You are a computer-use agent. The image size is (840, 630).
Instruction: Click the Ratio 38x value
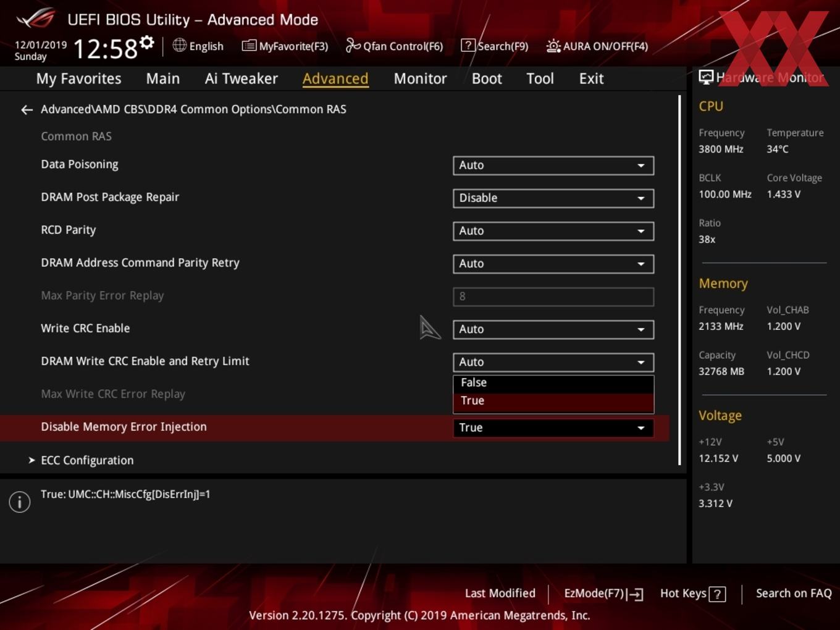click(707, 239)
